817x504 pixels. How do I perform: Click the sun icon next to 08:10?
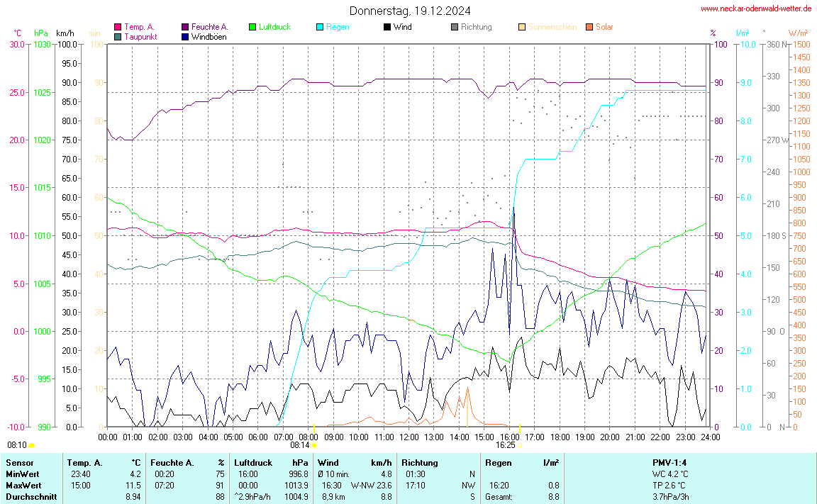click(x=31, y=445)
